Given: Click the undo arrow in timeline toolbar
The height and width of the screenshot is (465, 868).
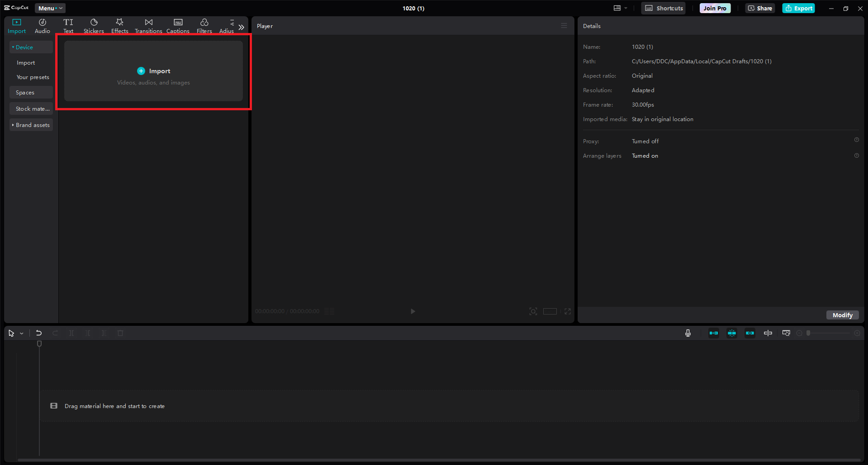Looking at the screenshot, I should coord(39,333).
